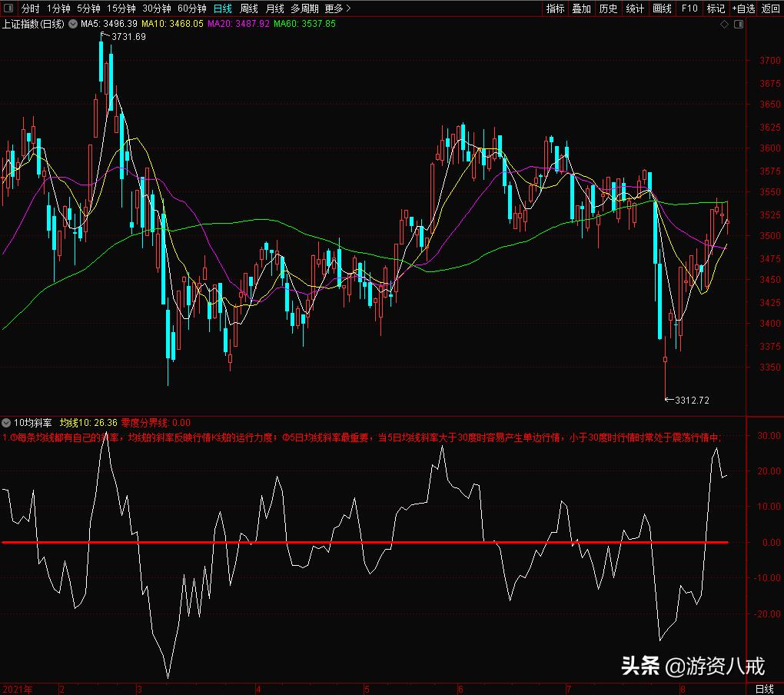The height and width of the screenshot is (695, 784).
Task: Click the 返回 back button
Action: (770, 8)
